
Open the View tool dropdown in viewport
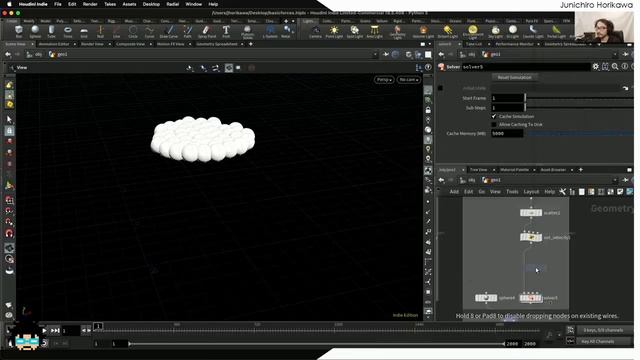click(19, 68)
